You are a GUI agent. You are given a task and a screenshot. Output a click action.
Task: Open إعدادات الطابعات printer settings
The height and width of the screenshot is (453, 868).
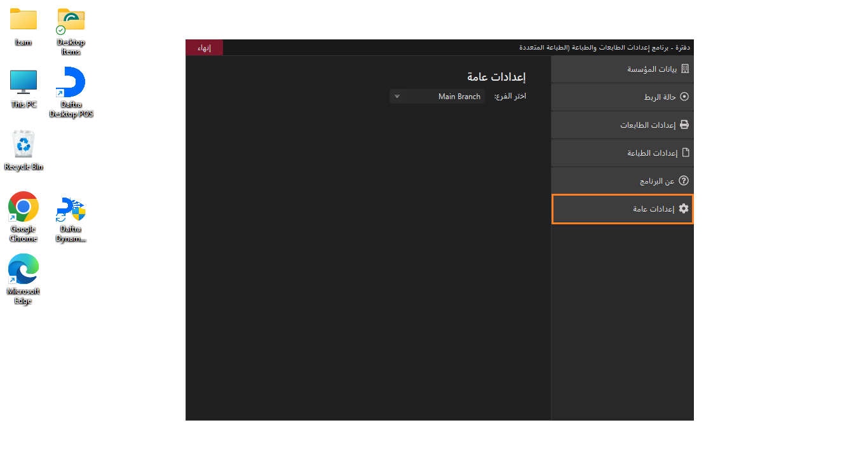click(x=623, y=125)
